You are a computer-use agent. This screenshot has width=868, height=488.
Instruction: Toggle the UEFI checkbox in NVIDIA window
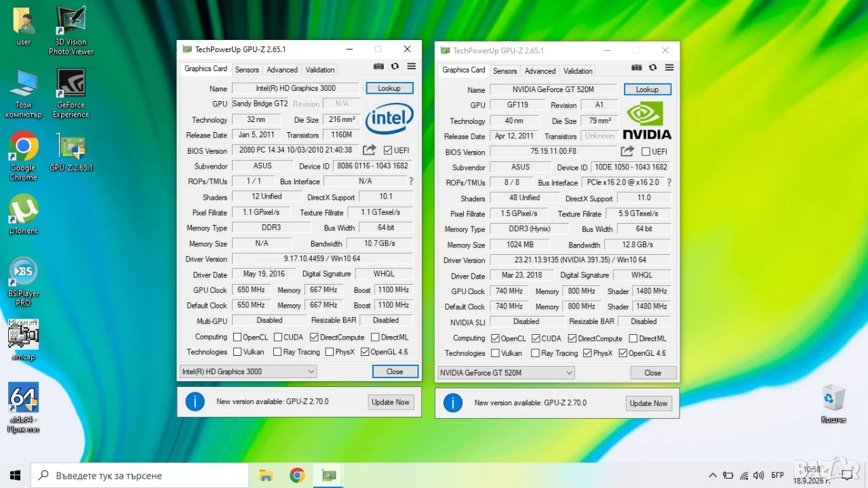pyautogui.click(x=646, y=152)
